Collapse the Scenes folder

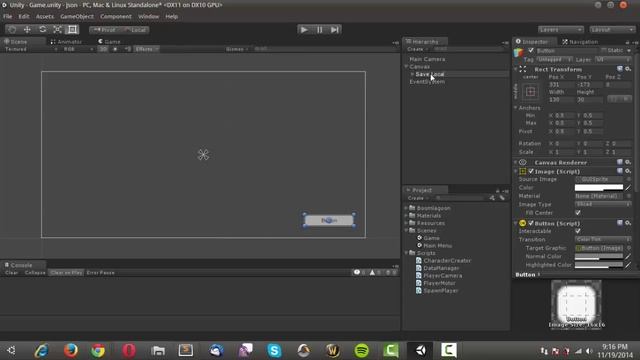(x=407, y=231)
